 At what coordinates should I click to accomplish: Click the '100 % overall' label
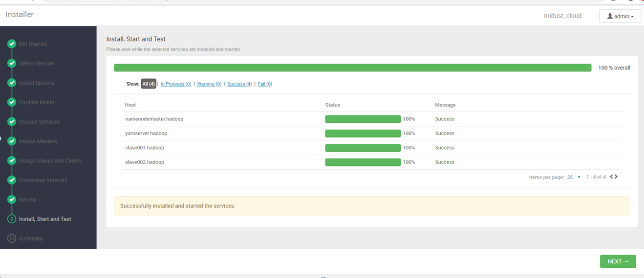614,68
